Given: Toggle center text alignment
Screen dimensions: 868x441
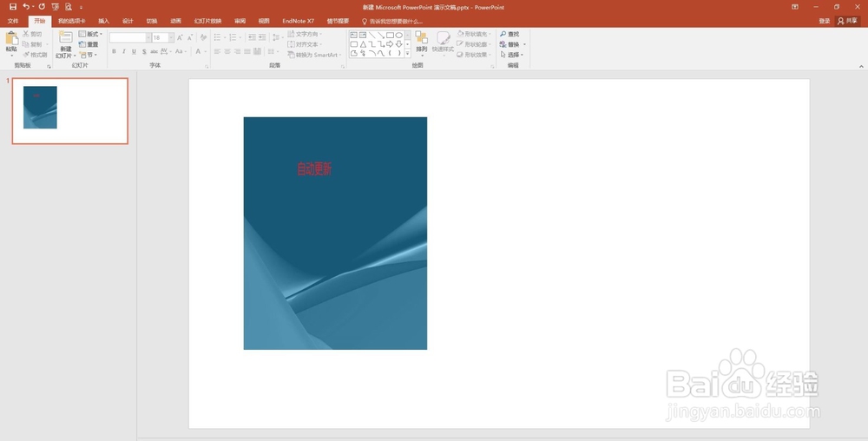Looking at the screenshot, I should [x=227, y=51].
